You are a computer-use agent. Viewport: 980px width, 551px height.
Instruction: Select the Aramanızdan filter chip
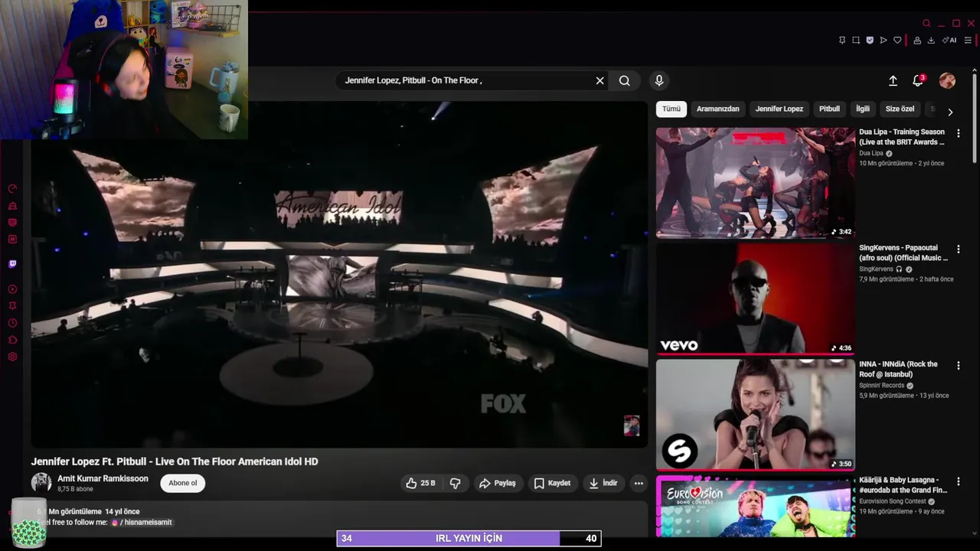pos(718,109)
